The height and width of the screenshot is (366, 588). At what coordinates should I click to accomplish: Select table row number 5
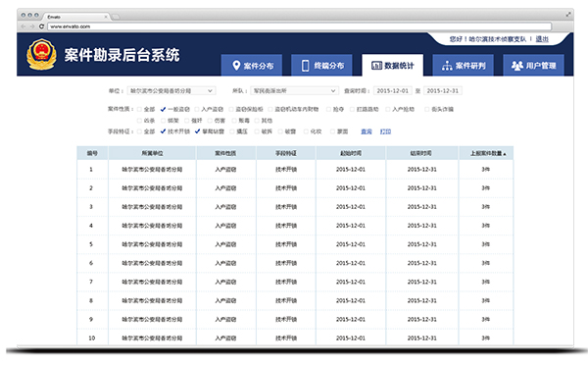(295, 244)
